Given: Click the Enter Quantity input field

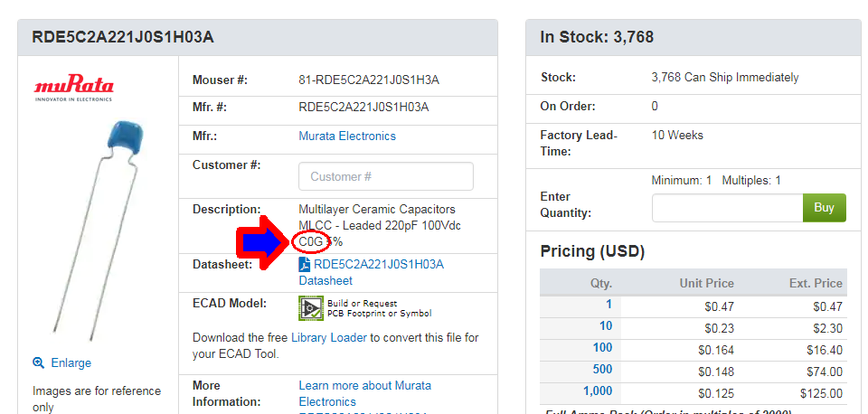Looking at the screenshot, I should tap(727, 208).
